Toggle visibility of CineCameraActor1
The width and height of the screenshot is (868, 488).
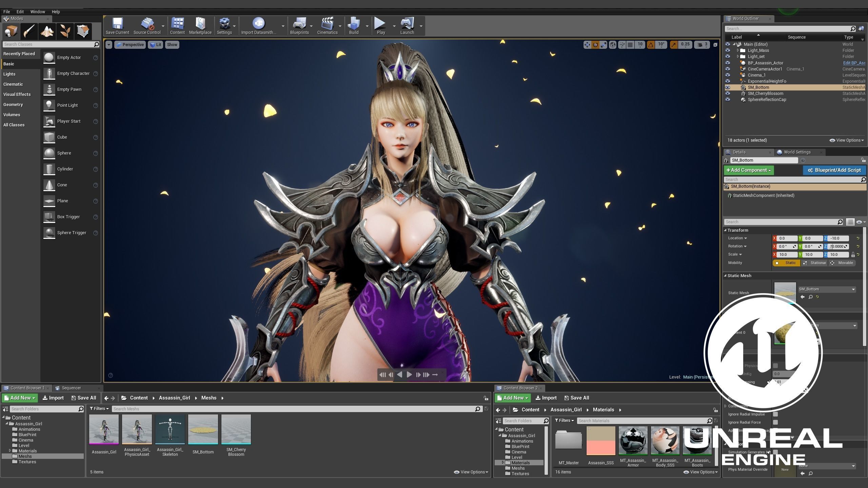728,69
